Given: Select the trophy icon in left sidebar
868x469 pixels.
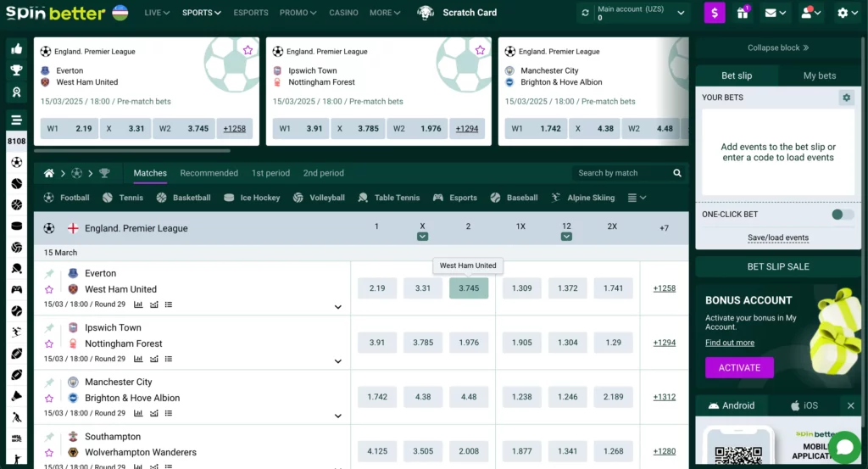Looking at the screenshot, I should (x=16, y=70).
